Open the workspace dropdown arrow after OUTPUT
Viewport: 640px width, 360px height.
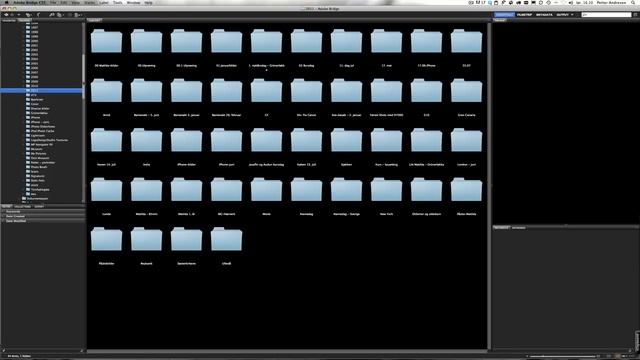pyautogui.click(x=572, y=15)
